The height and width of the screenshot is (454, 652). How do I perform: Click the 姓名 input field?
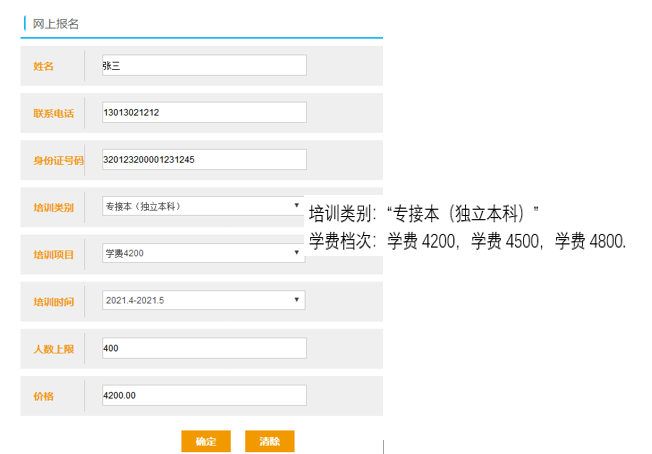[204, 65]
